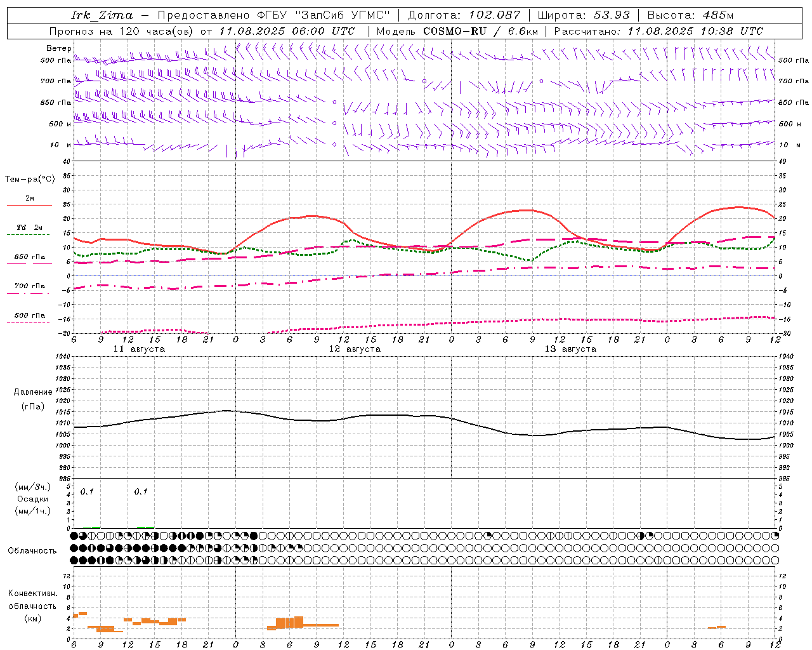Screen dimensions: 812x650
Task: Select the 10 м wind level label on left axis
Action: tap(60, 145)
